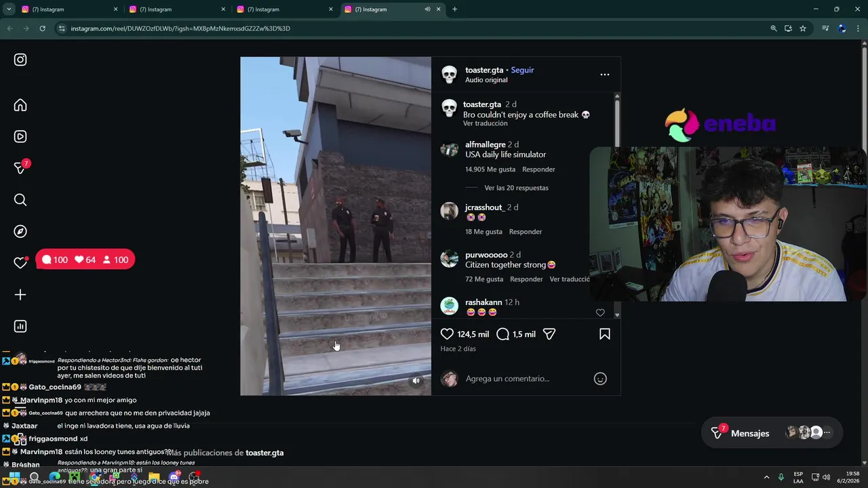This screenshot has height=488, width=868.
Task: Open the Instagram logo home link
Action: pos(20,60)
